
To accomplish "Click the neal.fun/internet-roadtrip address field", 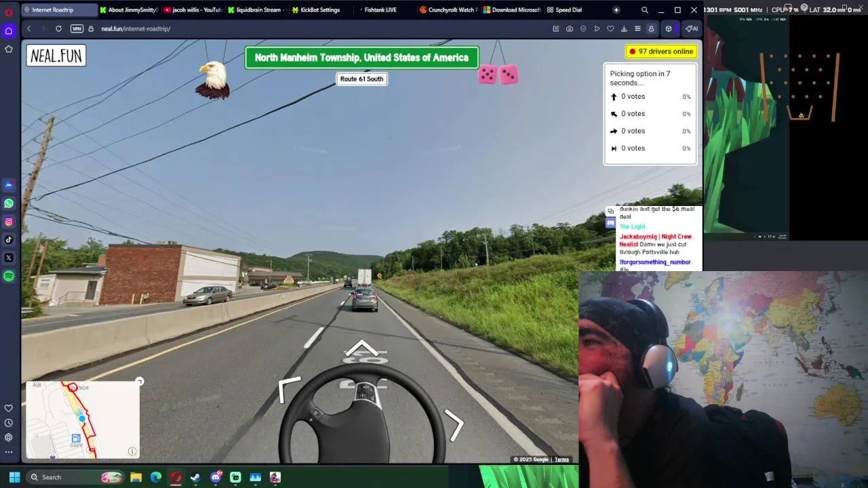I will [x=136, y=28].
